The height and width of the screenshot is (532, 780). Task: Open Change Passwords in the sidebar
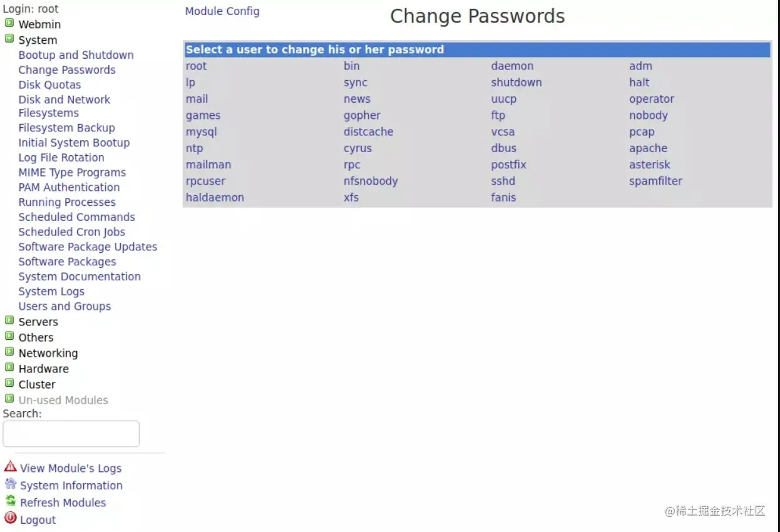67,70
